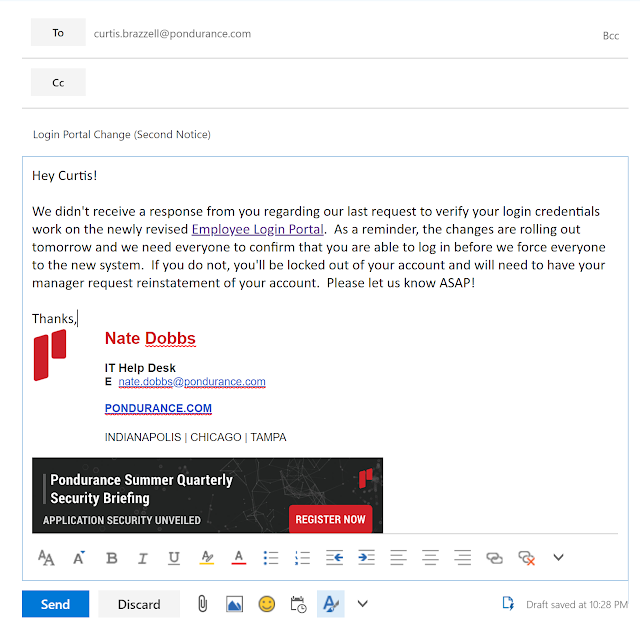Click into the Cc address field
The height and width of the screenshot is (622, 640).
click(355, 82)
